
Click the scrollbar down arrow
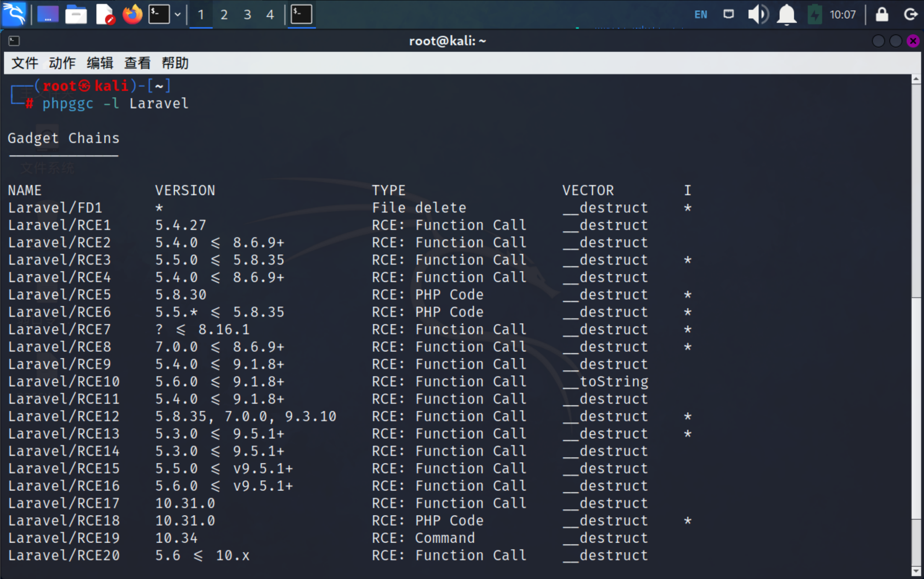[916, 571]
